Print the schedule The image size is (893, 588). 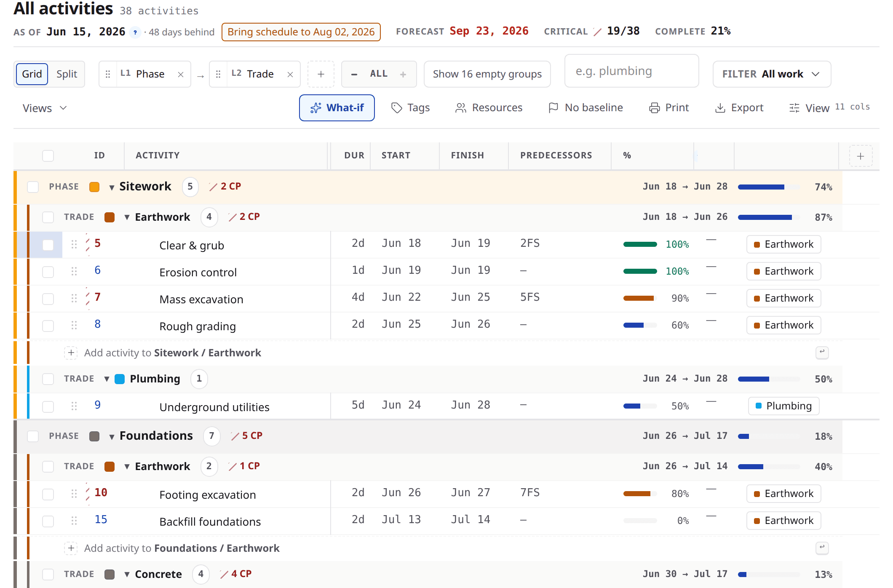669,108
